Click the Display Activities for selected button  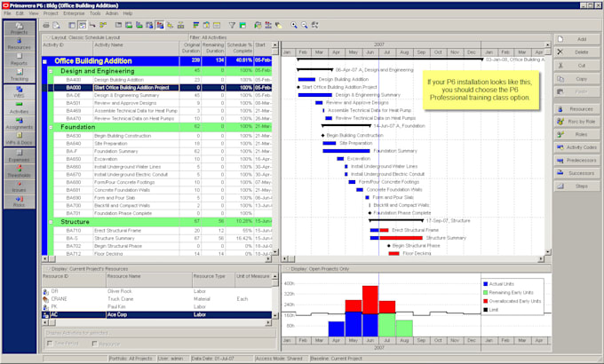(160, 333)
